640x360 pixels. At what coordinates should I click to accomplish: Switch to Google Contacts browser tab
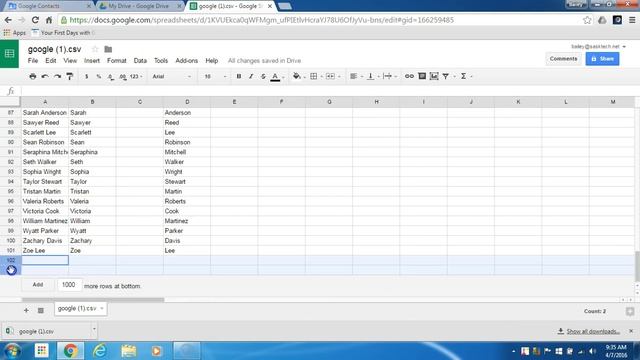[x=49, y=6]
